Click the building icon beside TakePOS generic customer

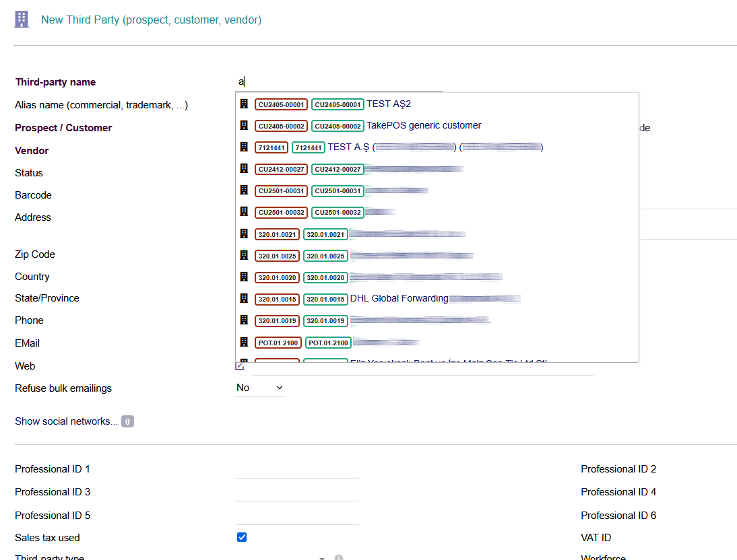click(245, 125)
